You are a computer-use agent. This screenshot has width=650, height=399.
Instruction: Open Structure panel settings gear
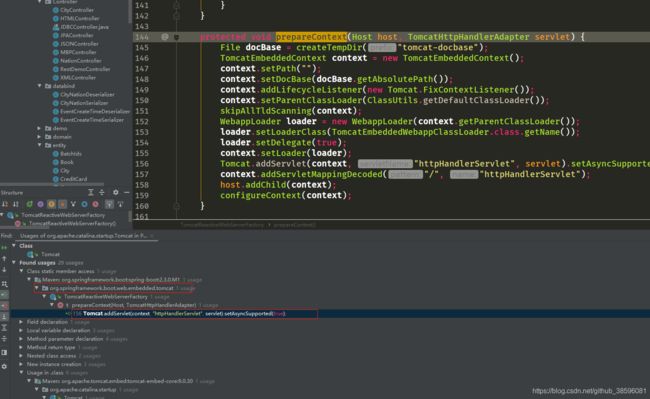coord(116,193)
